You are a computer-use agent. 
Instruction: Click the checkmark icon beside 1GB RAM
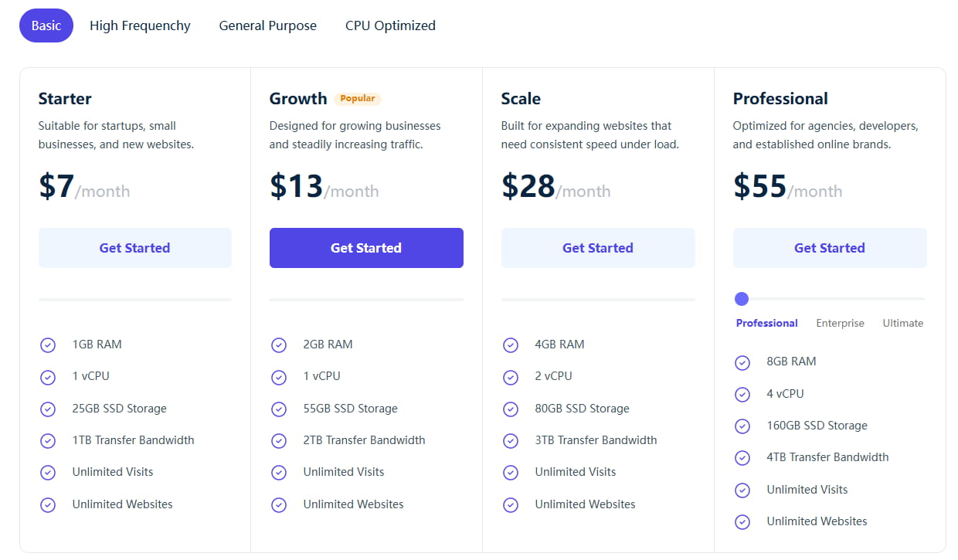coord(48,345)
